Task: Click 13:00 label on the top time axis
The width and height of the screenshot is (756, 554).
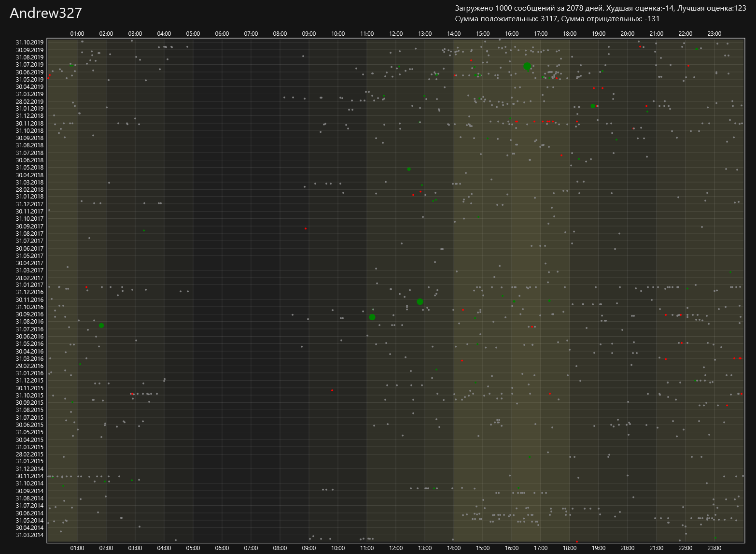Action: pos(425,34)
